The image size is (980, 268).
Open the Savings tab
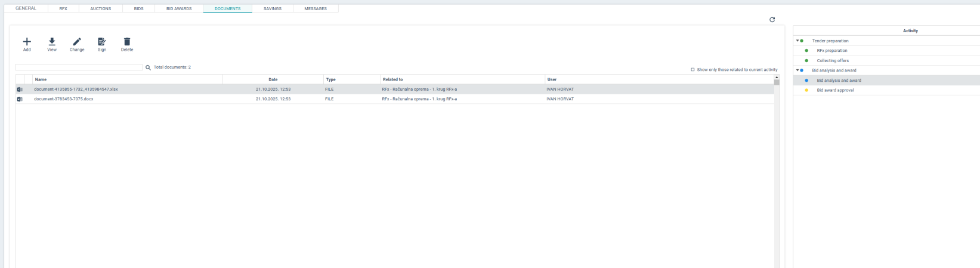(273, 8)
